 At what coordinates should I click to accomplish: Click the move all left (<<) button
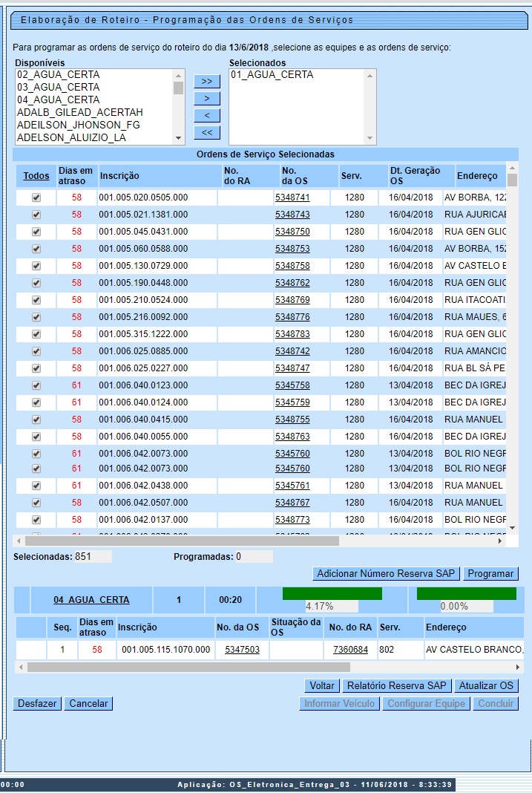coord(207,132)
